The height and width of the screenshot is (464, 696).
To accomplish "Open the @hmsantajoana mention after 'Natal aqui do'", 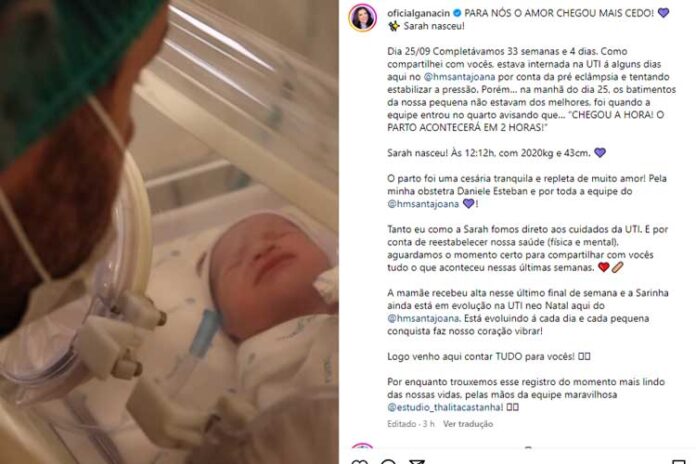I will click(x=423, y=318).
